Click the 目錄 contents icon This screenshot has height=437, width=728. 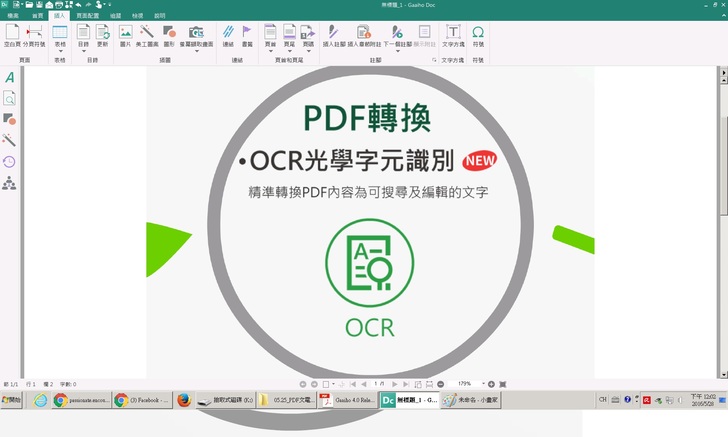pos(83,33)
